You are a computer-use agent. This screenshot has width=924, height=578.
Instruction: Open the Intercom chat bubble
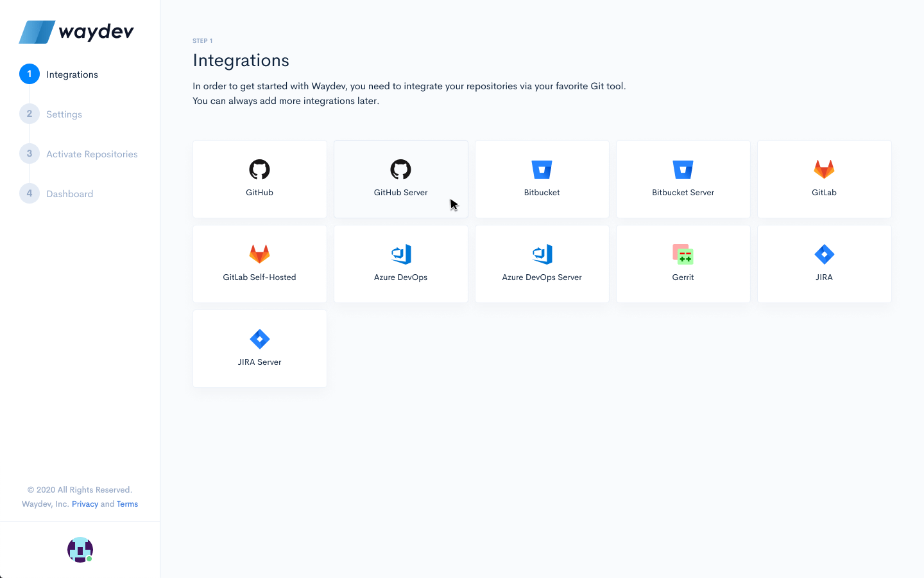[80, 550]
